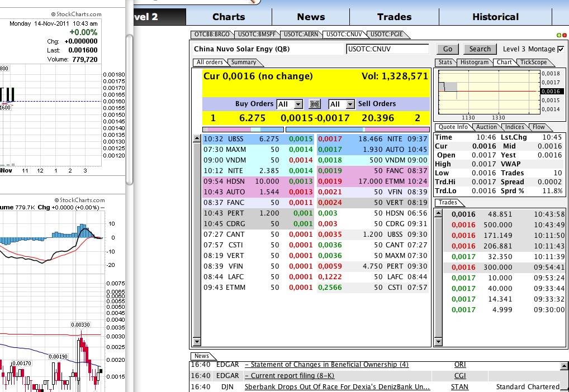Open the Sell Orders All dropdown
This screenshot has width=569, height=392.
342,104
